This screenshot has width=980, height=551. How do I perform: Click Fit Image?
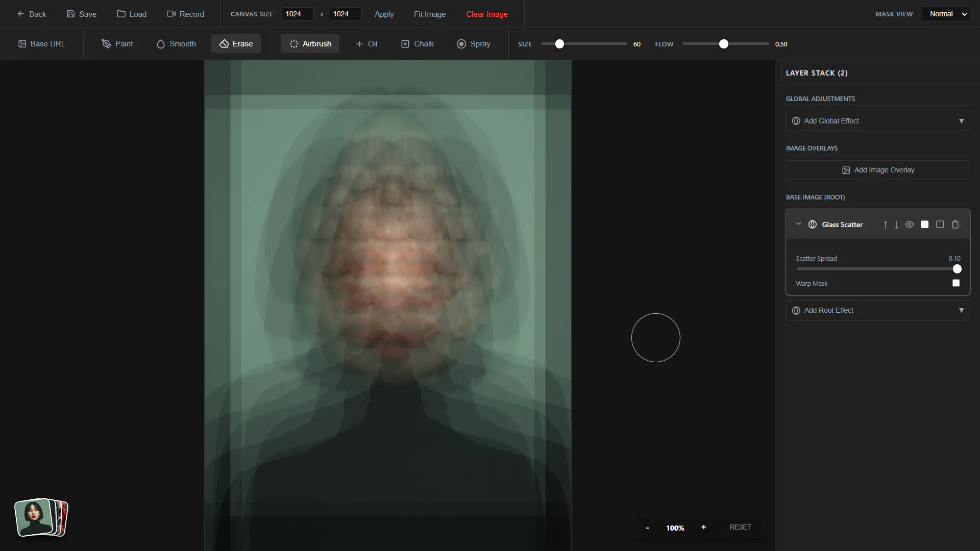pyautogui.click(x=430, y=14)
